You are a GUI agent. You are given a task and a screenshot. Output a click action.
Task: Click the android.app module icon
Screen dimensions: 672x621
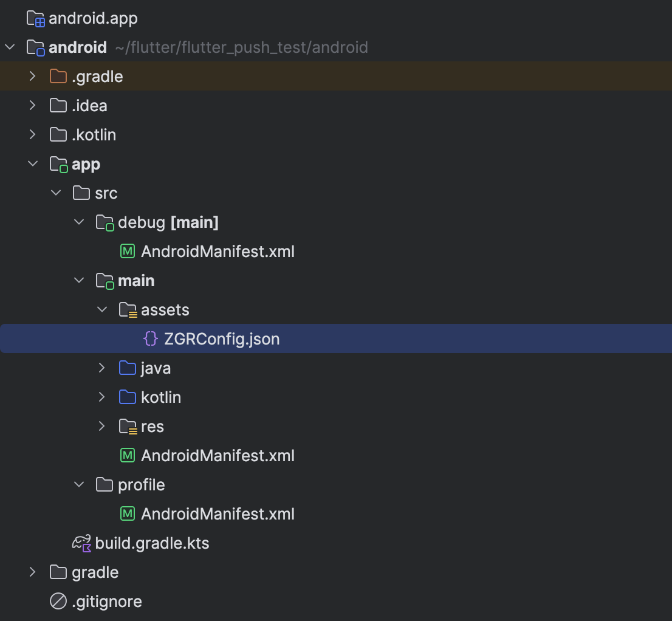[x=36, y=18]
